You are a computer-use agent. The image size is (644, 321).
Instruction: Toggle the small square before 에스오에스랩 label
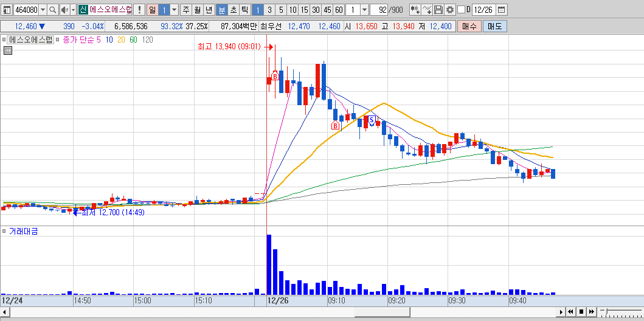click(4, 40)
